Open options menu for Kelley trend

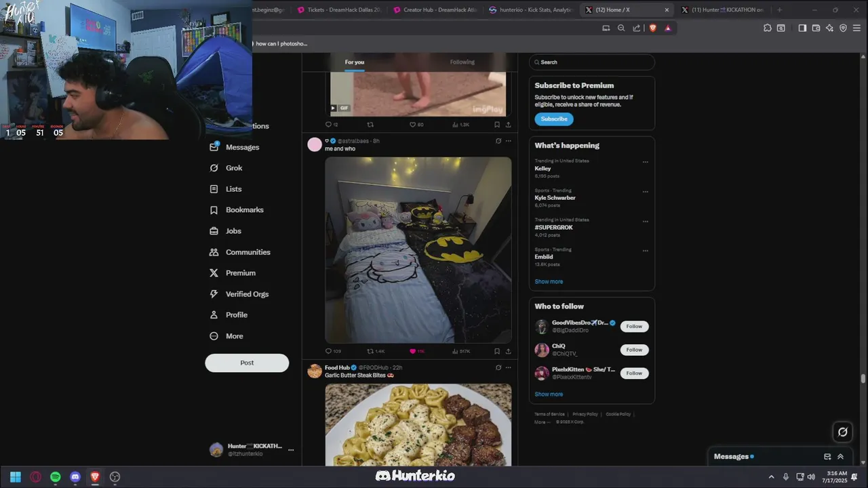[x=645, y=162]
